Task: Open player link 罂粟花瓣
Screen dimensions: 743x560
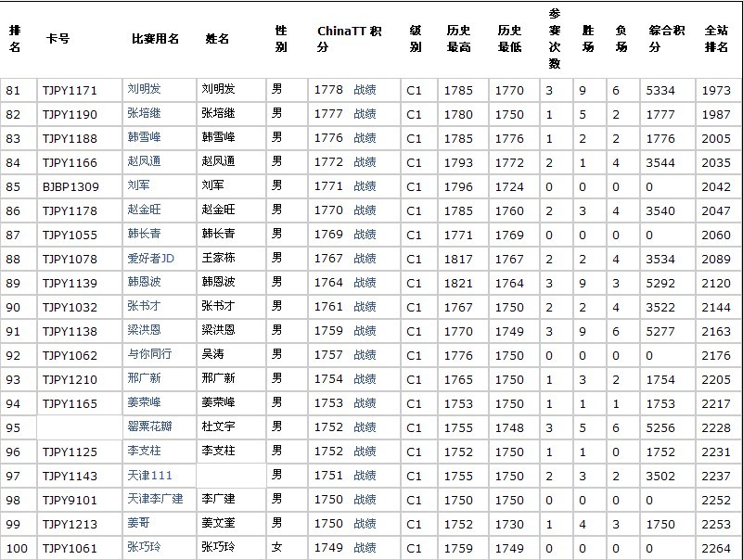Action: tap(149, 426)
